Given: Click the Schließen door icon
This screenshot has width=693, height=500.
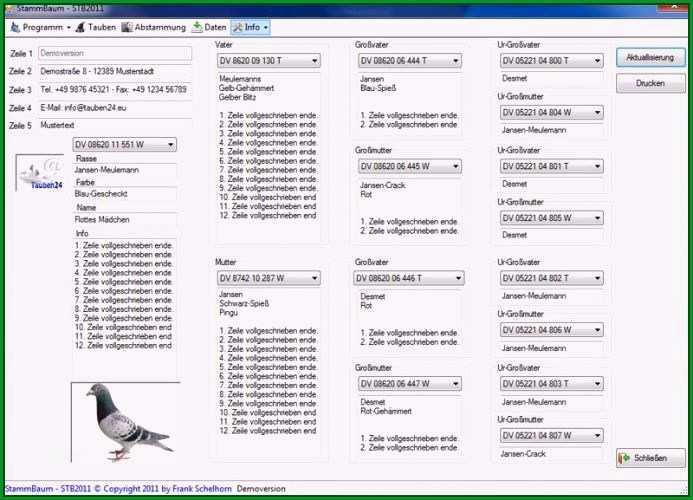Looking at the screenshot, I should coord(624,458).
